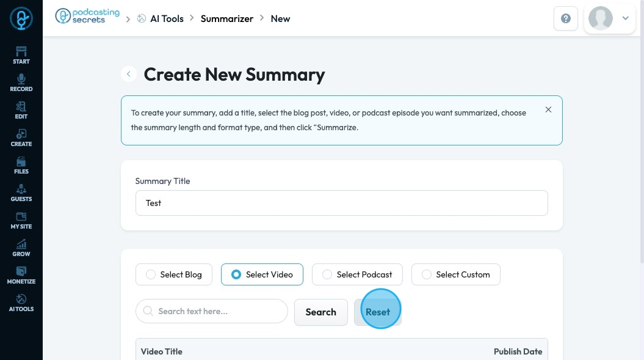644x360 pixels.
Task: Click the help question mark icon
Action: click(565, 19)
